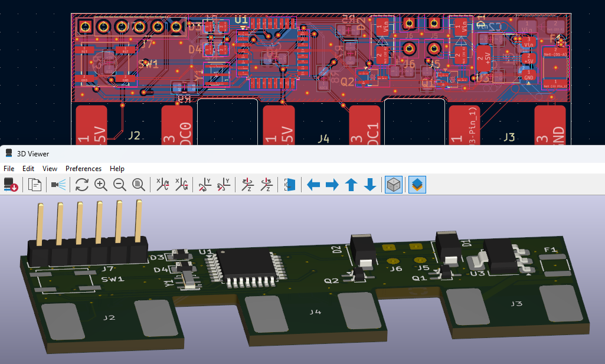
Task: Open the Help menu
Action: pyautogui.click(x=117, y=168)
